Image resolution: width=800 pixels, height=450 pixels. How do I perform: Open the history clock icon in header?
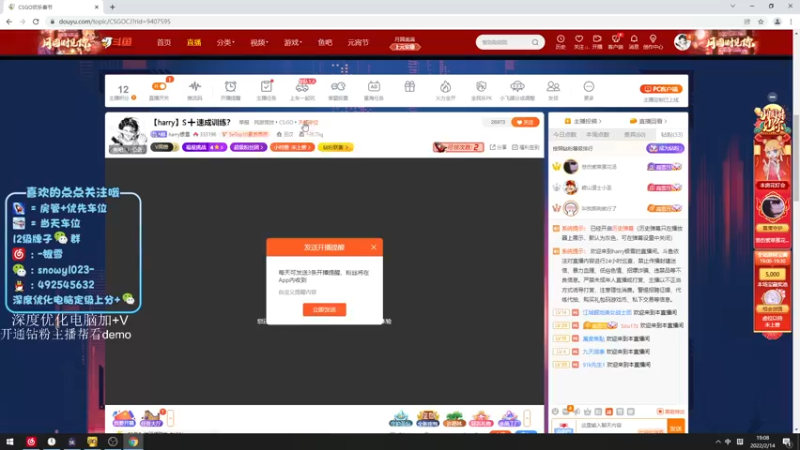pos(560,42)
